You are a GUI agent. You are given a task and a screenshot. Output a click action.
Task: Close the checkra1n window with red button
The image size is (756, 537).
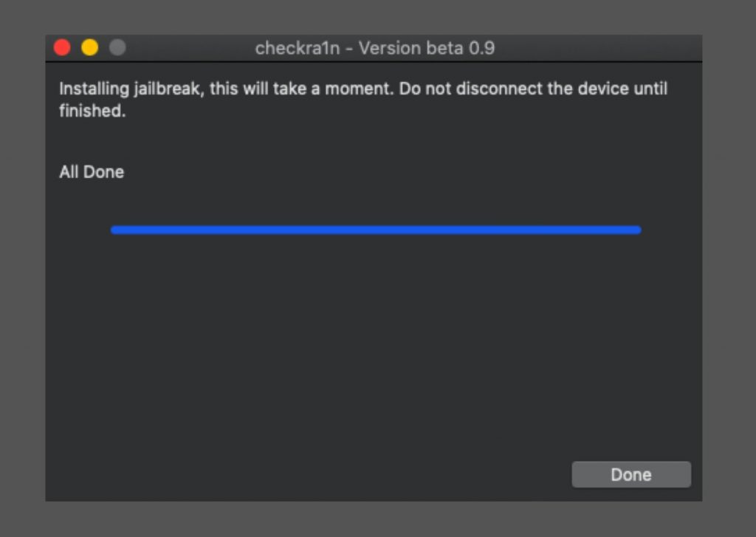pyautogui.click(x=62, y=48)
